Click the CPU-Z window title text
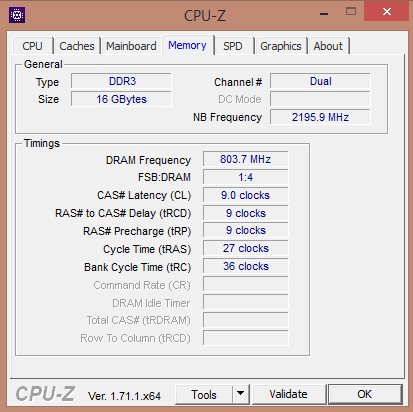This screenshot has width=413, height=412. click(x=205, y=16)
